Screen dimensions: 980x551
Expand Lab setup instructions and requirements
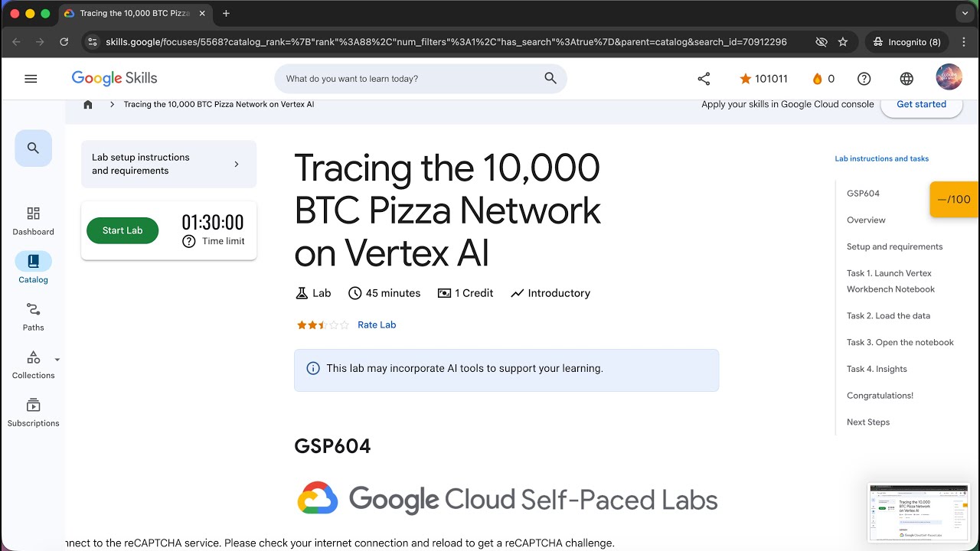(x=168, y=164)
